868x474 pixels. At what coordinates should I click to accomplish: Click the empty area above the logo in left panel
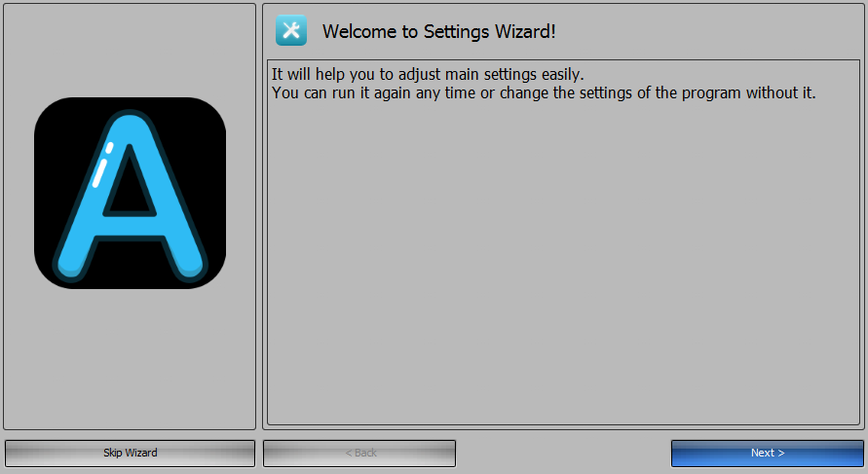[x=131, y=51]
